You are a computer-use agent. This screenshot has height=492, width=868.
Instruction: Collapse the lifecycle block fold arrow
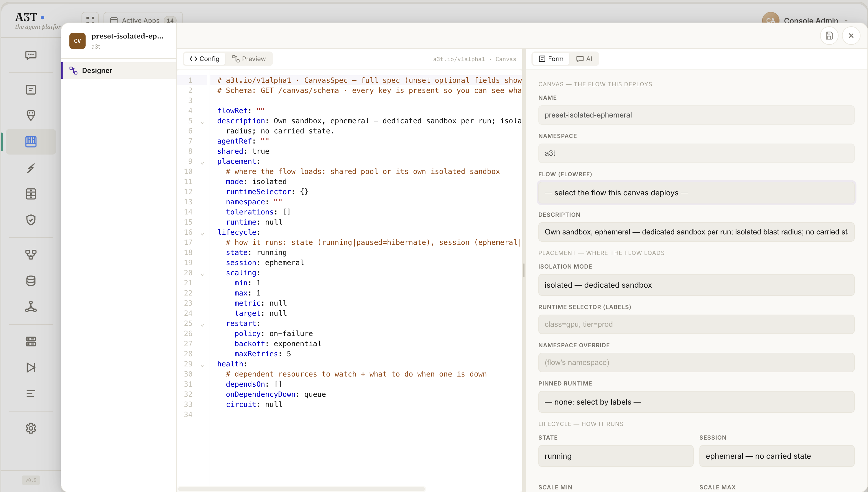202,234
